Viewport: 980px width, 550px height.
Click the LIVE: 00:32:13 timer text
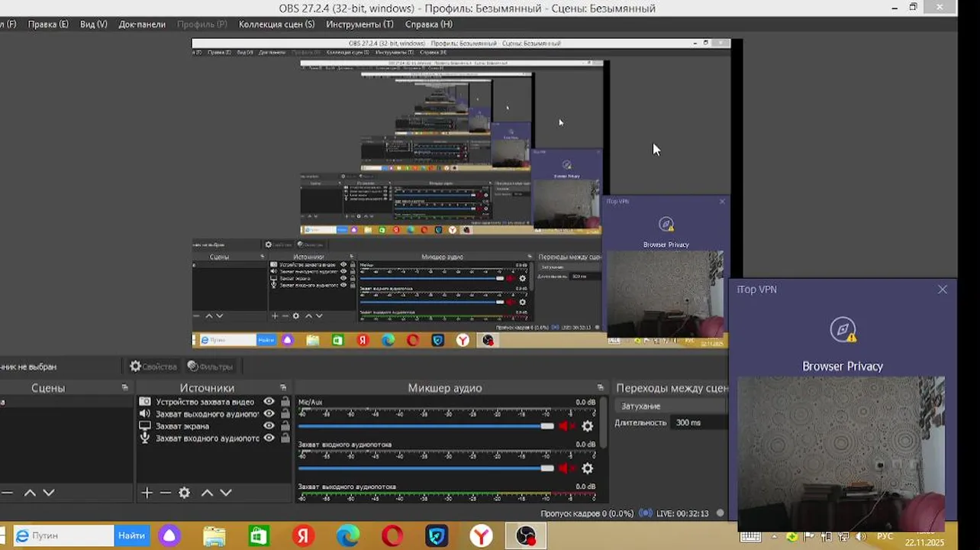coord(682,513)
